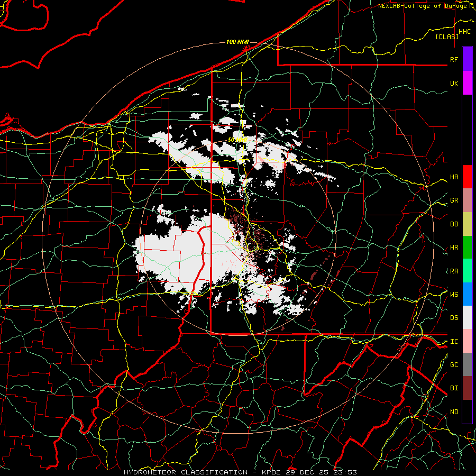
Task: Click the UK legend label
Action: [454, 83]
